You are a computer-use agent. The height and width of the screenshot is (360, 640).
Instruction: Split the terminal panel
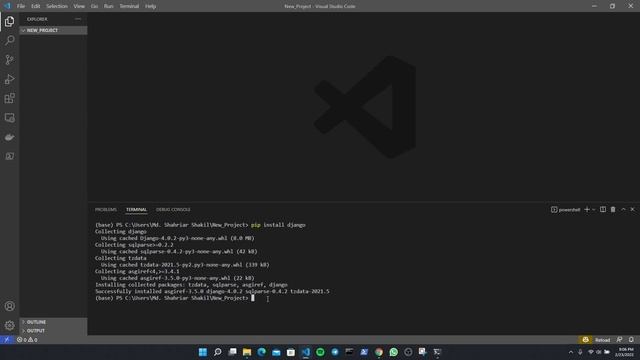pyautogui.click(x=603, y=209)
